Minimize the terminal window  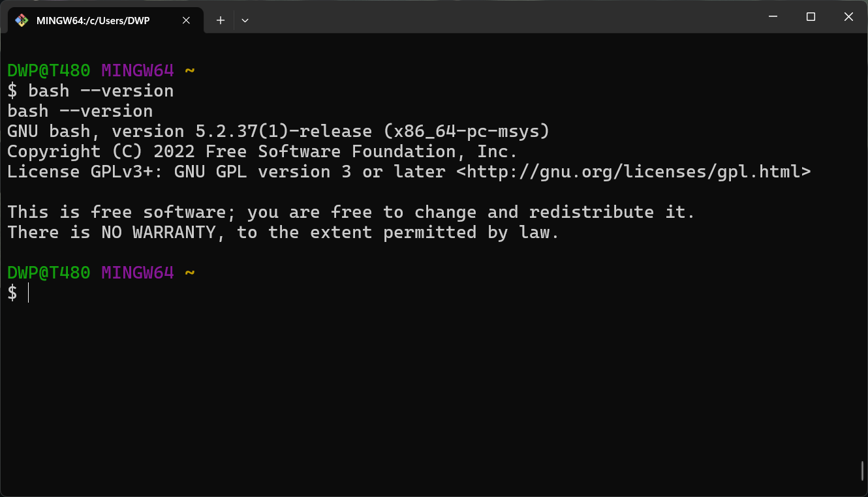click(x=773, y=17)
